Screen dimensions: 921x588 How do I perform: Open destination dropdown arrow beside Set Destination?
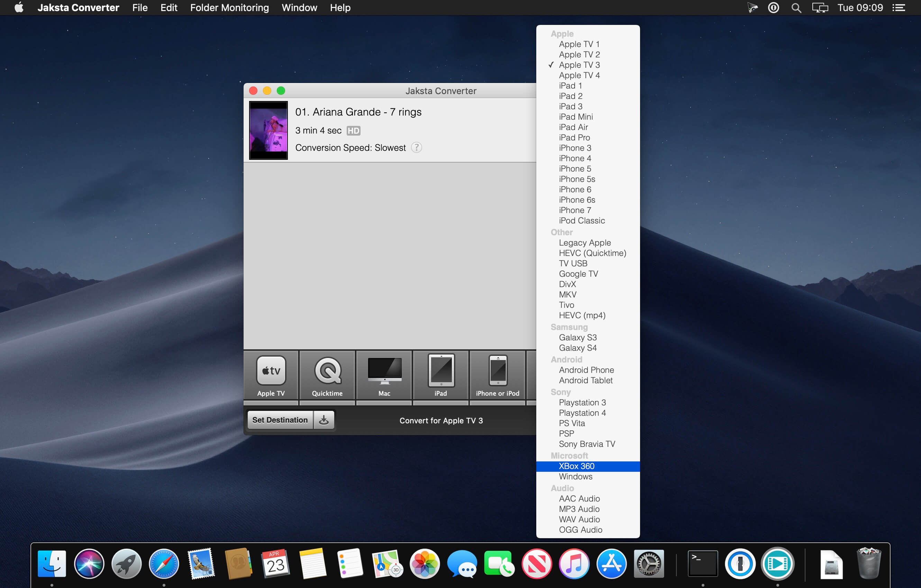(323, 420)
